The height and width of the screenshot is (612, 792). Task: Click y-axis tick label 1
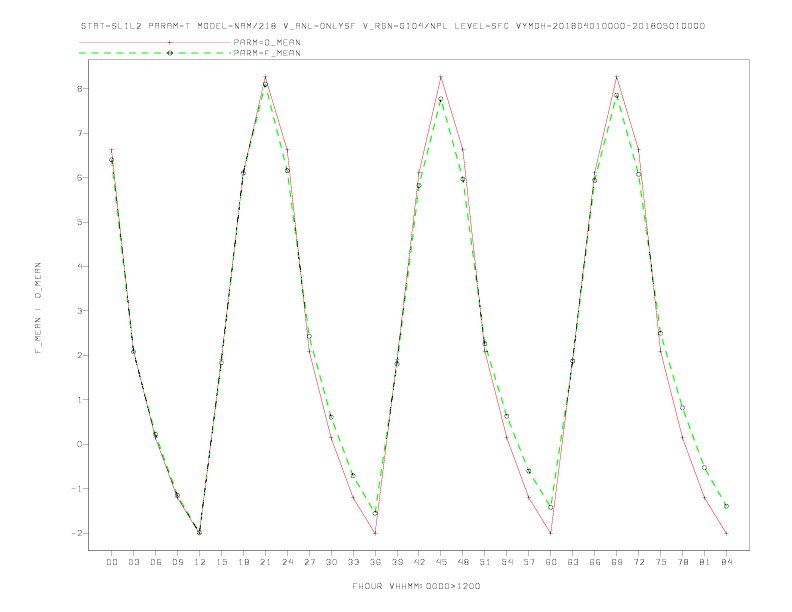tap(80, 400)
